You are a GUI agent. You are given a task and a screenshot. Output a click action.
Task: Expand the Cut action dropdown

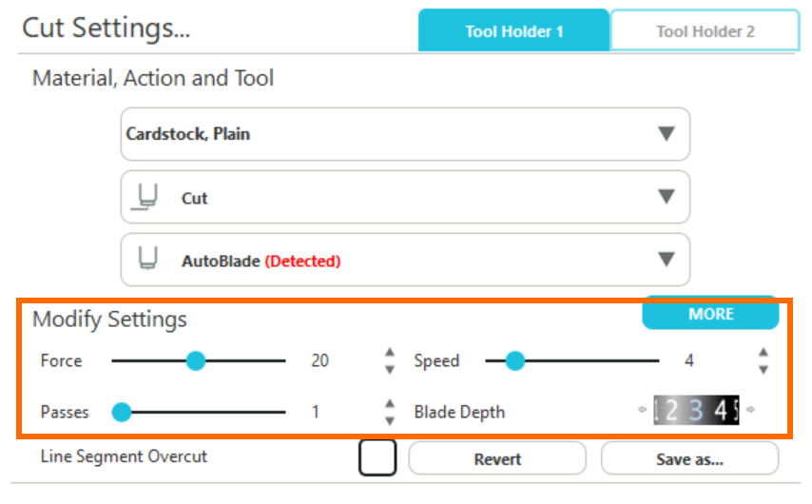[x=667, y=197]
